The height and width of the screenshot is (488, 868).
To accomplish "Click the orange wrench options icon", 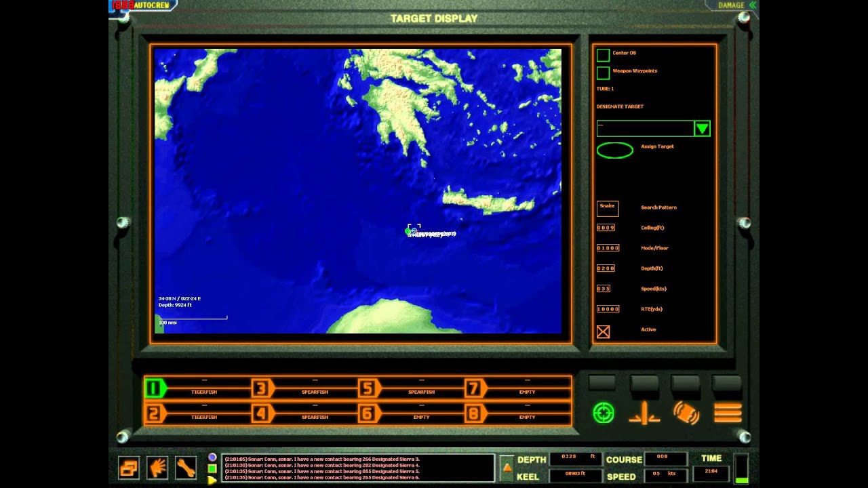I will (186, 468).
